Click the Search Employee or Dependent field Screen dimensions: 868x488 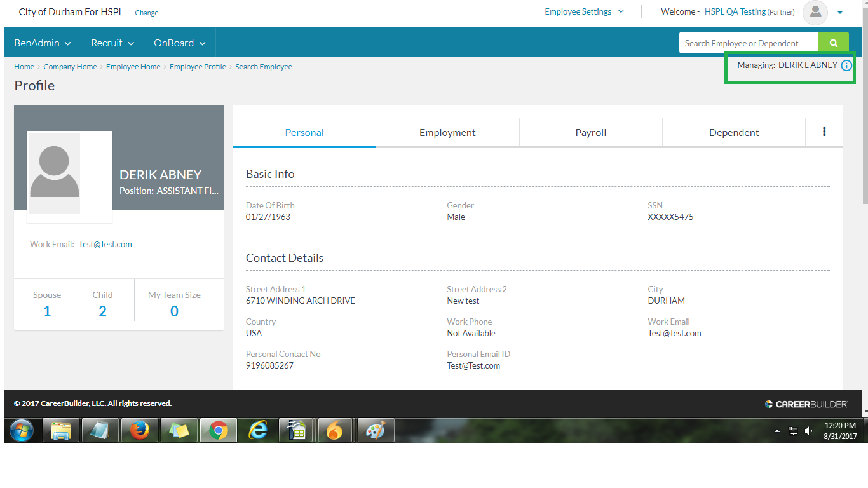click(748, 43)
